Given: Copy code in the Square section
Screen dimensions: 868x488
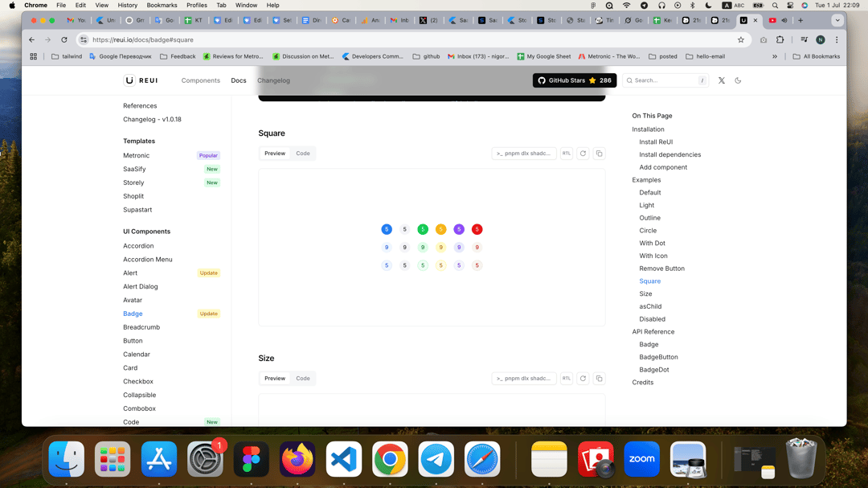Looking at the screenshot, I should click(x=599, y=154).
